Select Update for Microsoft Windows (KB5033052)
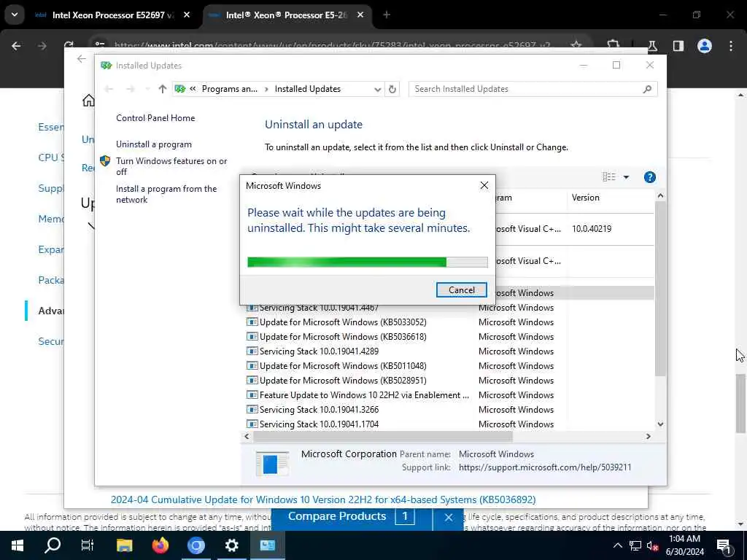747x560 pixels. (x=343, y=322)
